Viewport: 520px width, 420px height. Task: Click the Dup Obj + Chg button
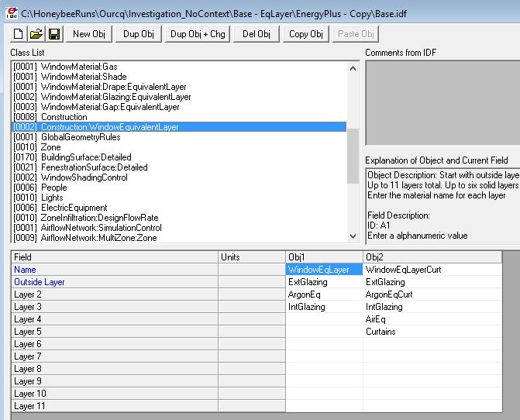[x=198, y=34]
